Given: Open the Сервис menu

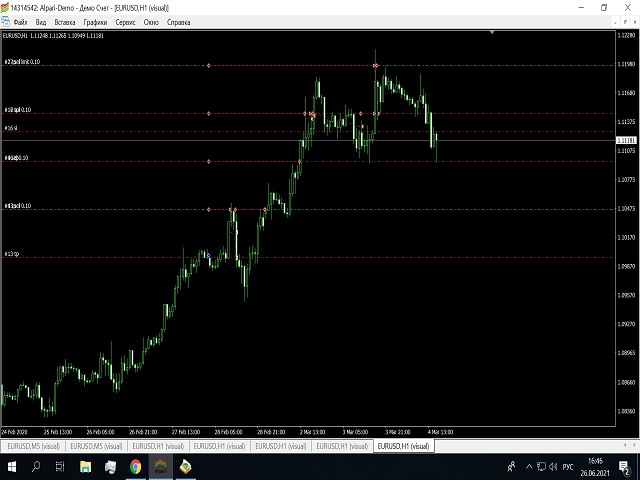Looking at the screenshot, I should (125, 22).
